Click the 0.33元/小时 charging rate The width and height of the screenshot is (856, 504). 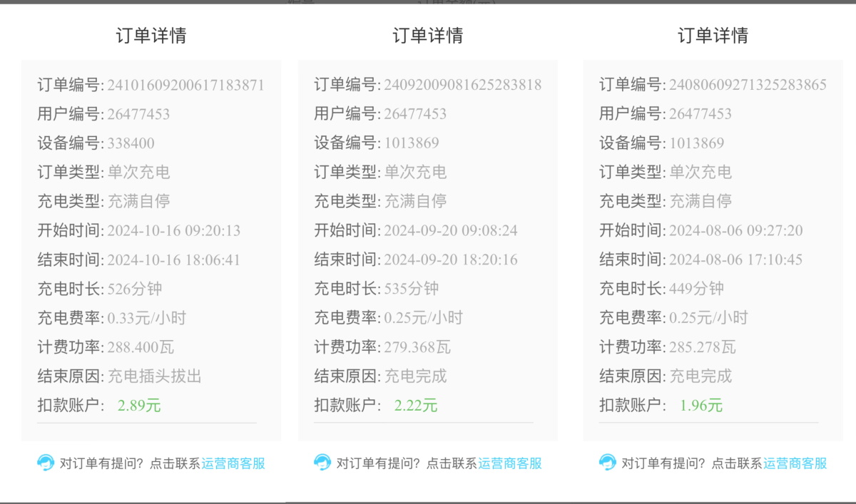tap(146, 318)
